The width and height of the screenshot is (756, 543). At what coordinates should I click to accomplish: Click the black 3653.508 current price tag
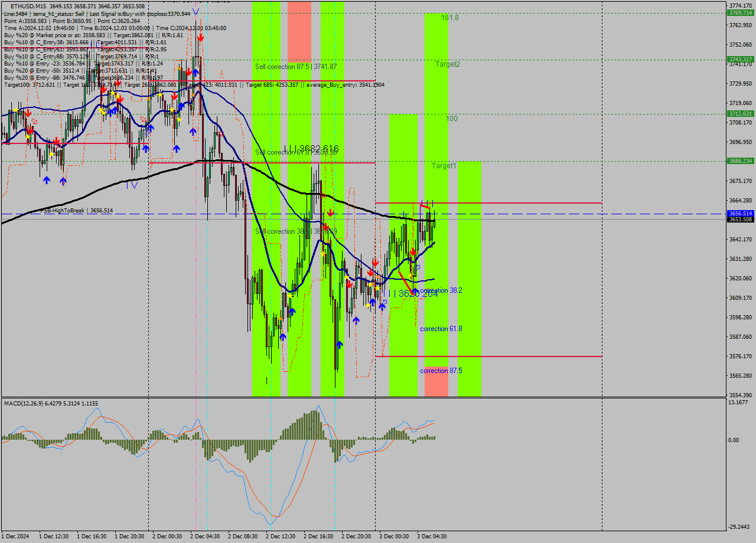(x=741, y=219)
